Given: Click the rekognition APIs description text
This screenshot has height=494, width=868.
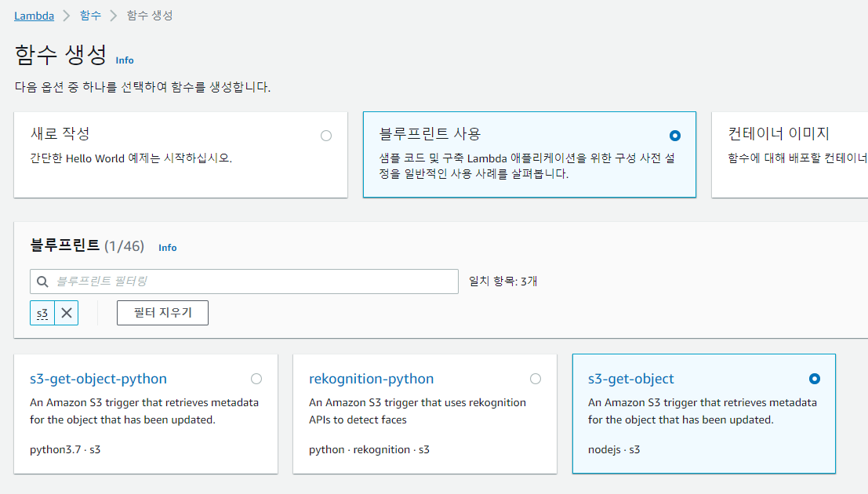Looking at the screenshot, I should [417, 412].
